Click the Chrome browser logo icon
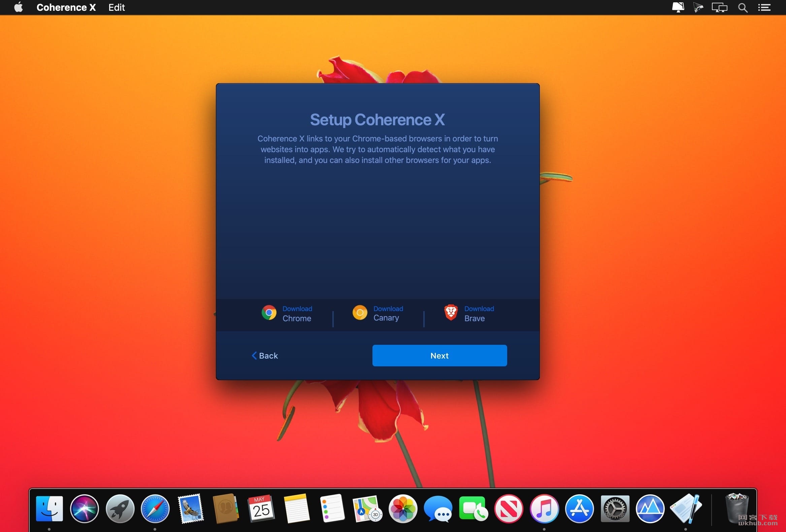This screenshot has width=786, height=532. click(269, 313)
